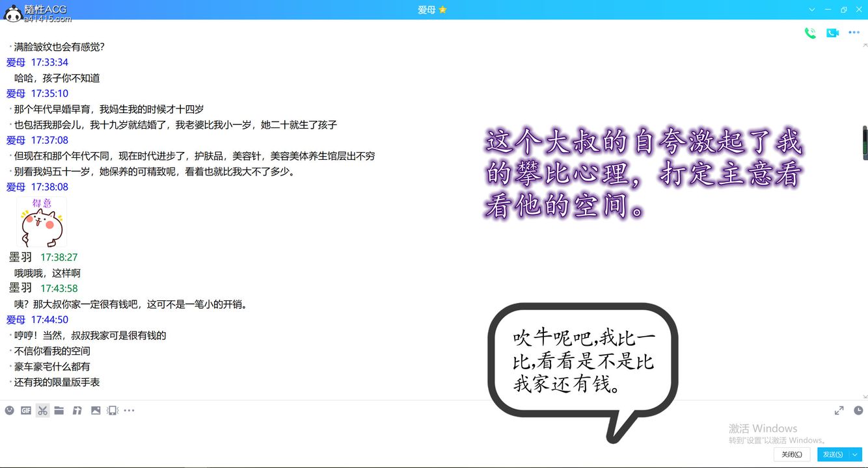Screen dimensions: 868x468
Task: Open the title bar chevron-down menu
Action: point(811,10)
